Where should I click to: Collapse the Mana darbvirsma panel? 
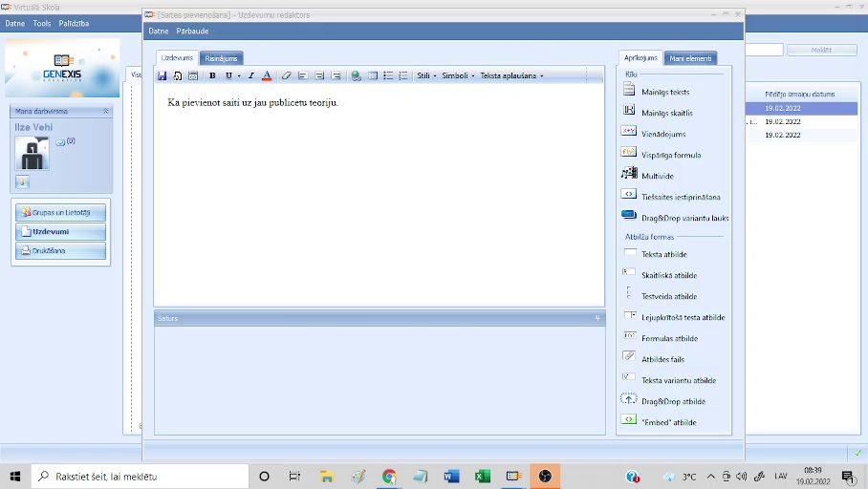[x=105, y=112]
